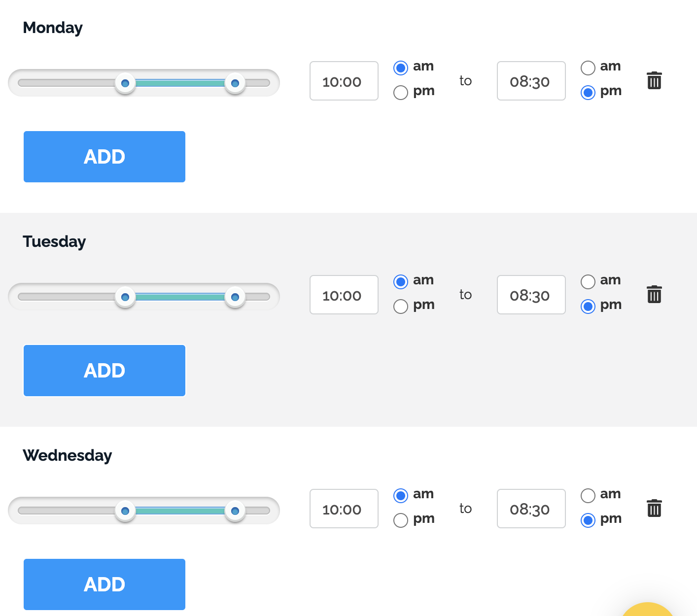Click Wednesday's slider start handle
Viewport: 697px width, 616px height.
125,511
